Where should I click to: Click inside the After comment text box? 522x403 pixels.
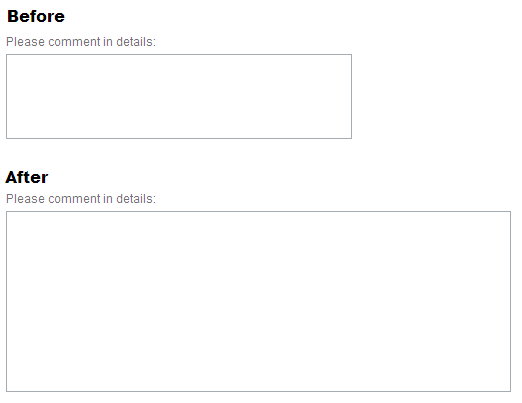point(258,301)
